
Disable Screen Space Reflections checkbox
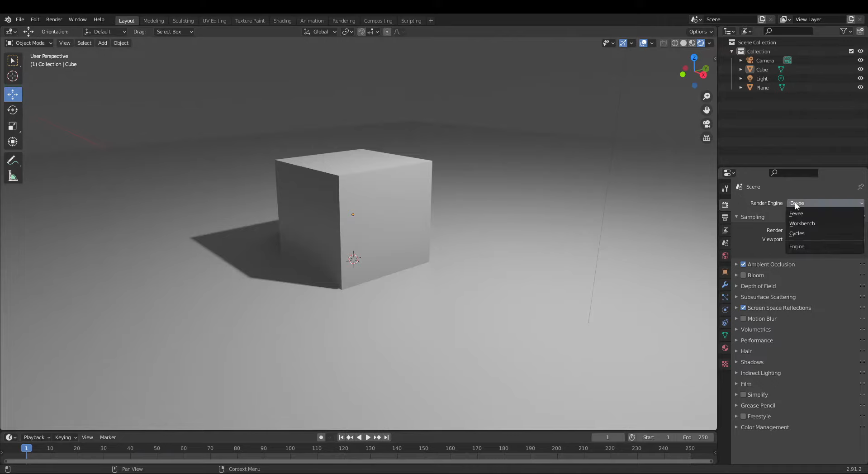coord(743,308)
